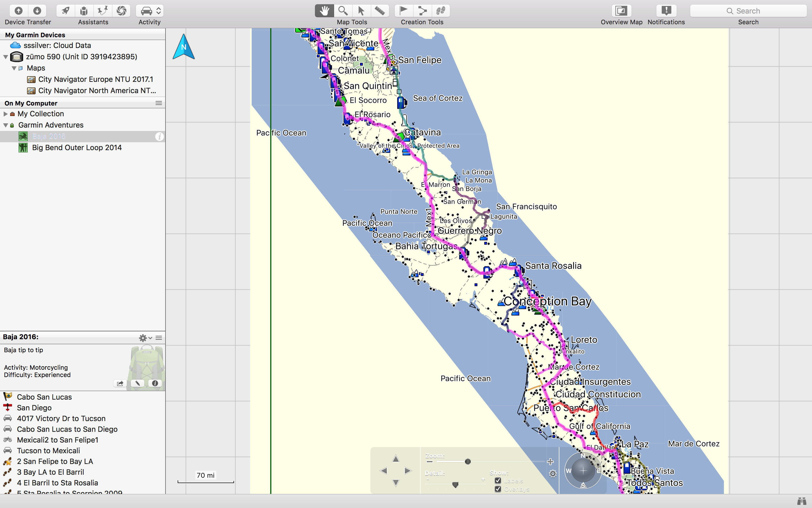Viewport: 812px width, 508px height.
Task: Pan map down with the down arrow
Action: tap(396, 483)
